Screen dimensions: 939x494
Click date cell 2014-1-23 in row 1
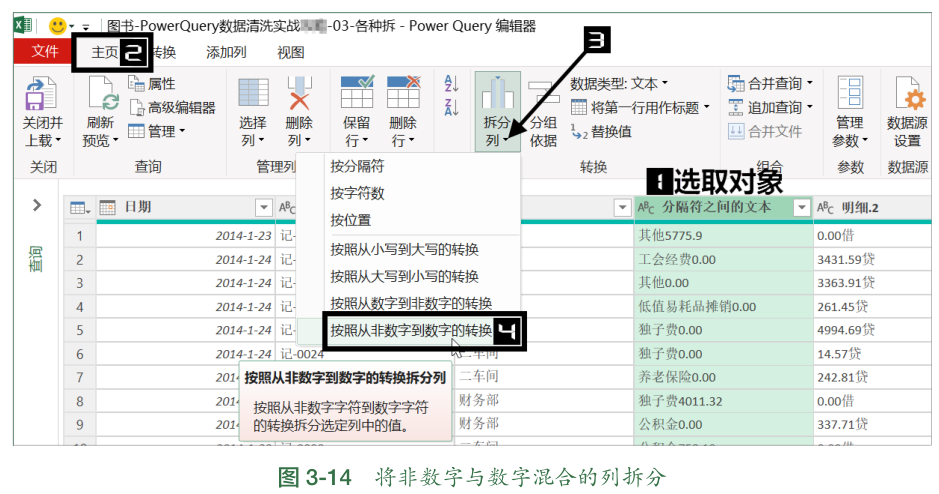[186, 236]
